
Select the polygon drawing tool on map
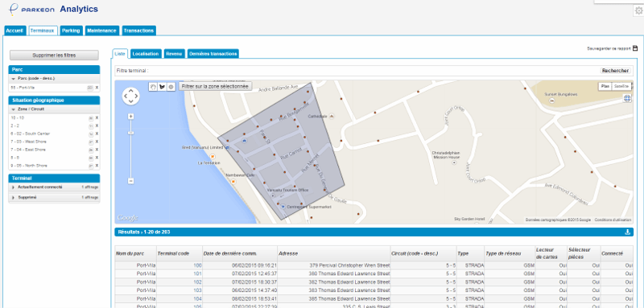pyautogui.click(x=162, y=87)
